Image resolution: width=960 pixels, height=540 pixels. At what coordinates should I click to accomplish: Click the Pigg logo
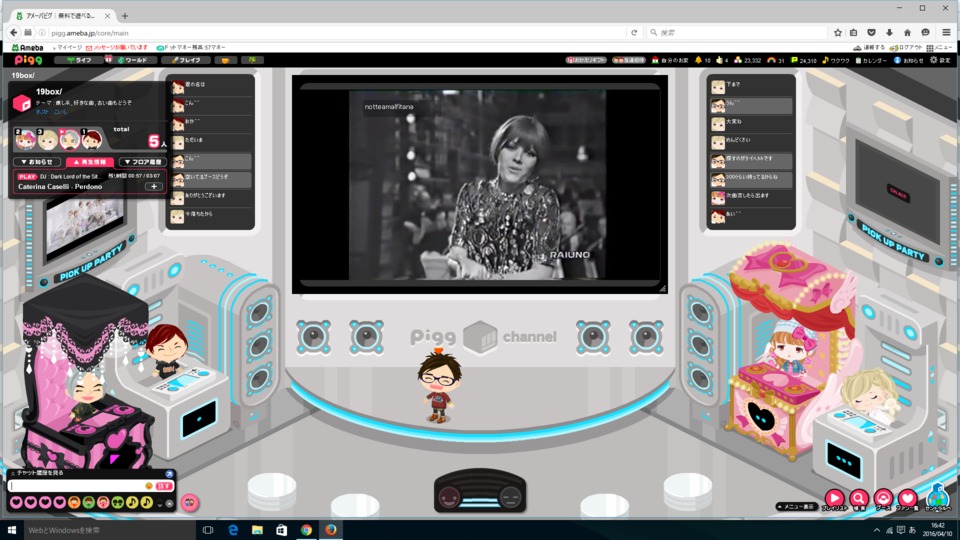click(x=28, y=60)
